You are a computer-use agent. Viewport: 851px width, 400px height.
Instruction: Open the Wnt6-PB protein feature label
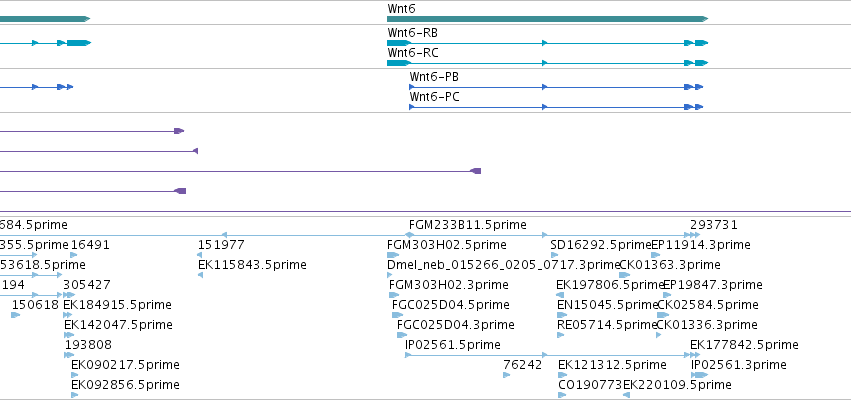(x=434, y=77)
